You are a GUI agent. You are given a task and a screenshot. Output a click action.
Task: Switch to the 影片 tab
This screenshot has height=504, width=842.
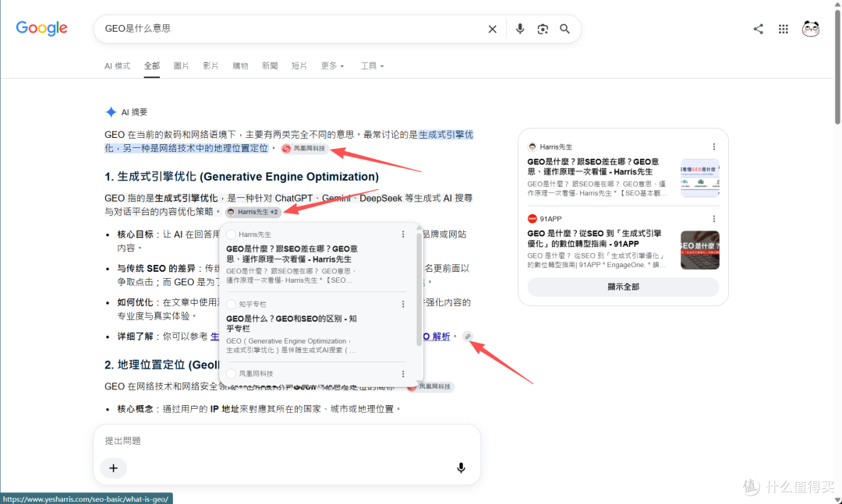[210, 65]
